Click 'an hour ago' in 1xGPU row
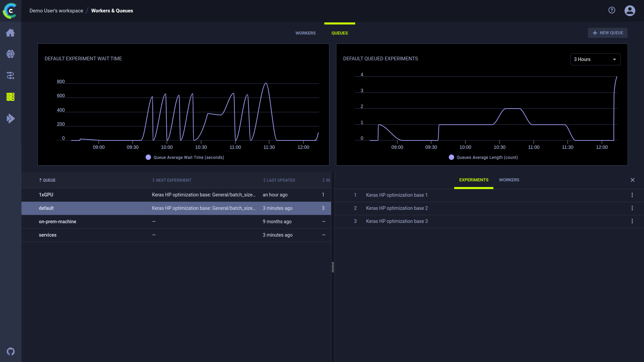Screen dimensions: 644x362 [275, 195]
